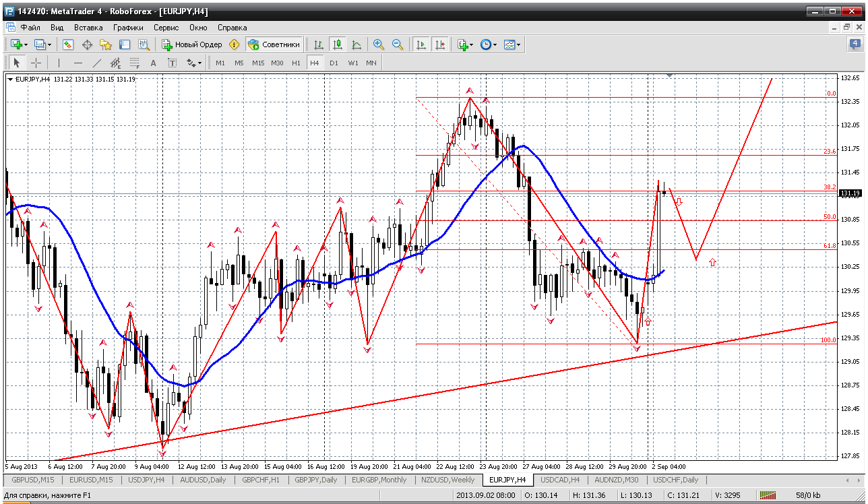Open the Окно menu
Screen dimensions: 868x504
click(198, 28)
